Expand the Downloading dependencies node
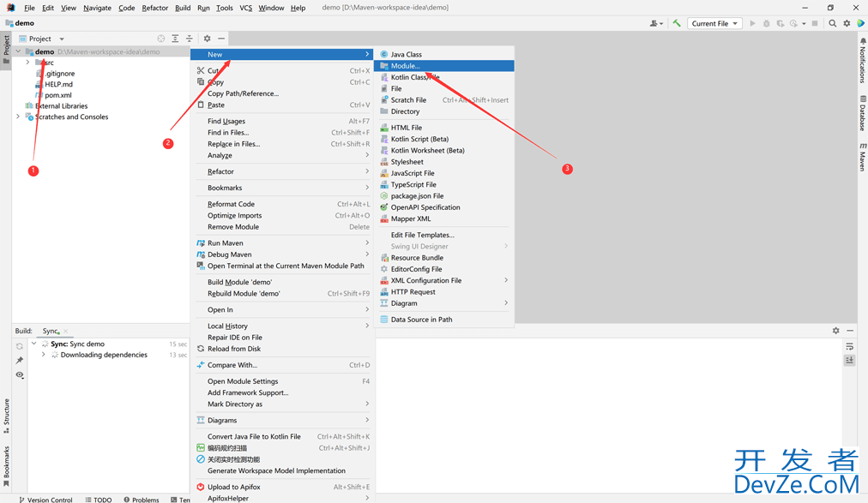 [x=44, y=355]
